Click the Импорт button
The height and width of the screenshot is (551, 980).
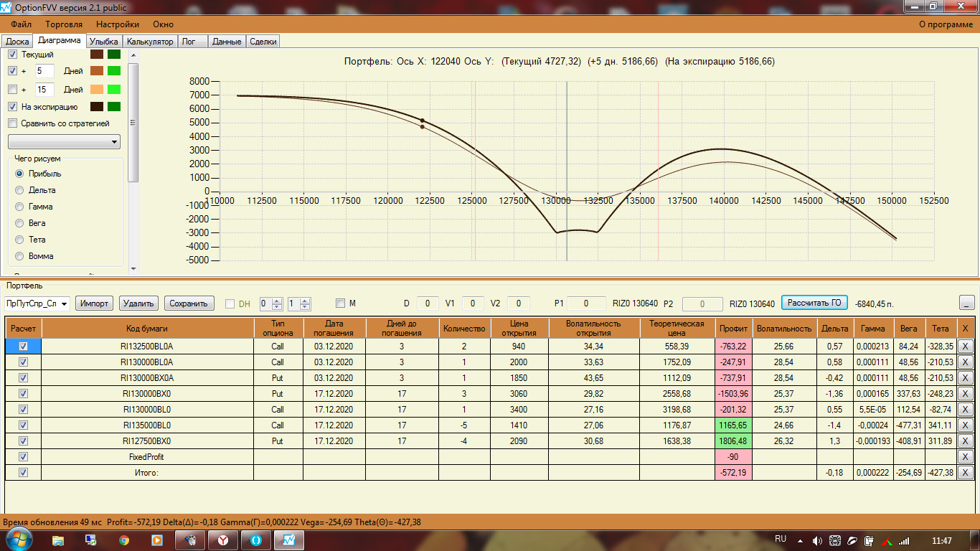pos(95,303)
